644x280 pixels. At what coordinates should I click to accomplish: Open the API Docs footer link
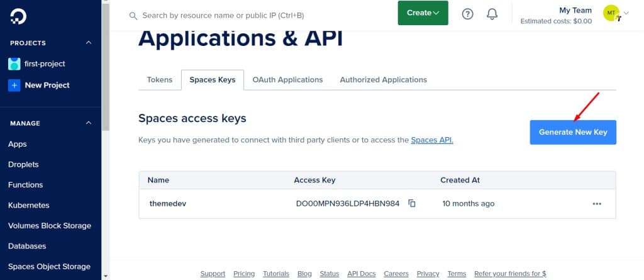pos(362,274)
